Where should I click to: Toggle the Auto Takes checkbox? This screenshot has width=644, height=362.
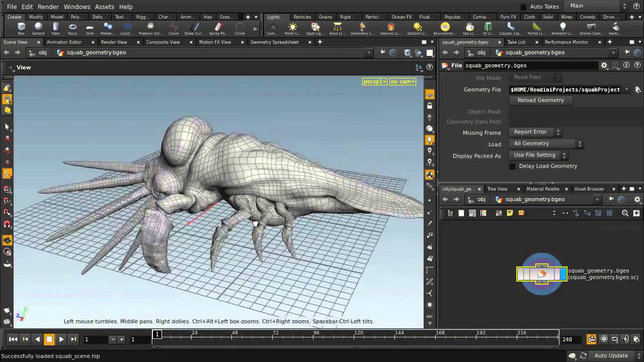(523, 7)
